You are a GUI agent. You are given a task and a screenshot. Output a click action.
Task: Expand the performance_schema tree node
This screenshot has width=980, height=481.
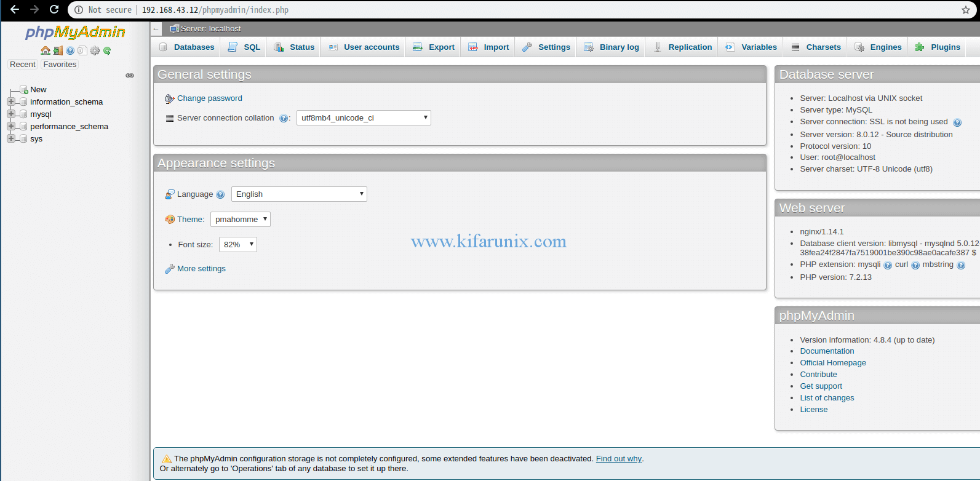[10, 126]
